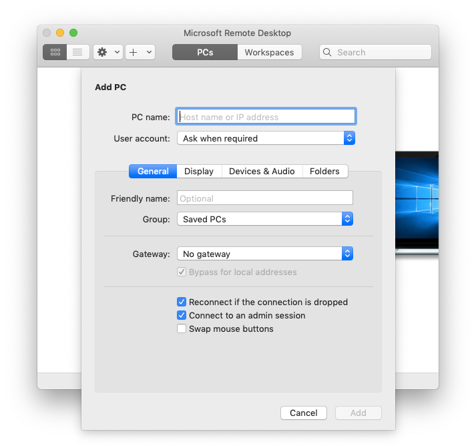Enable Swap mouse buttons checkbox

coord(182,328)
